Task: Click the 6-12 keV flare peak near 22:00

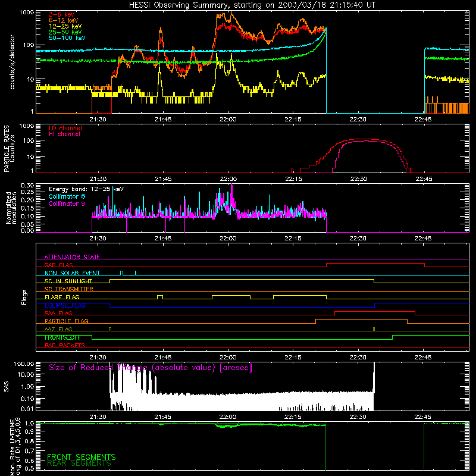Action: 232,12
